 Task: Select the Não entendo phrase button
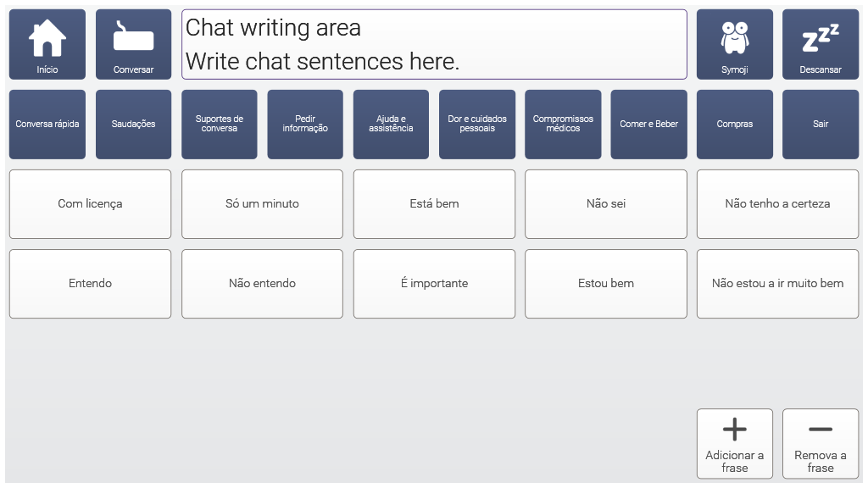262,284
